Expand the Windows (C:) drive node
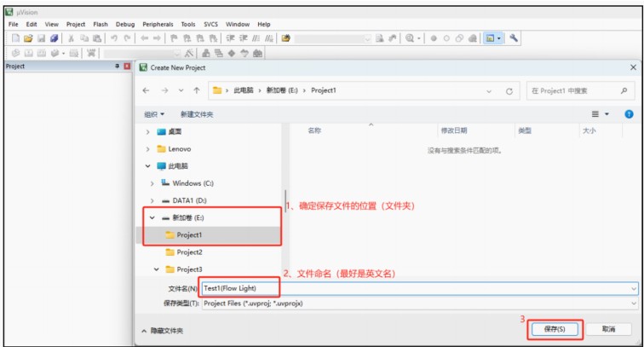The width and height of the screenshot is (644, 347). (152, 183)
